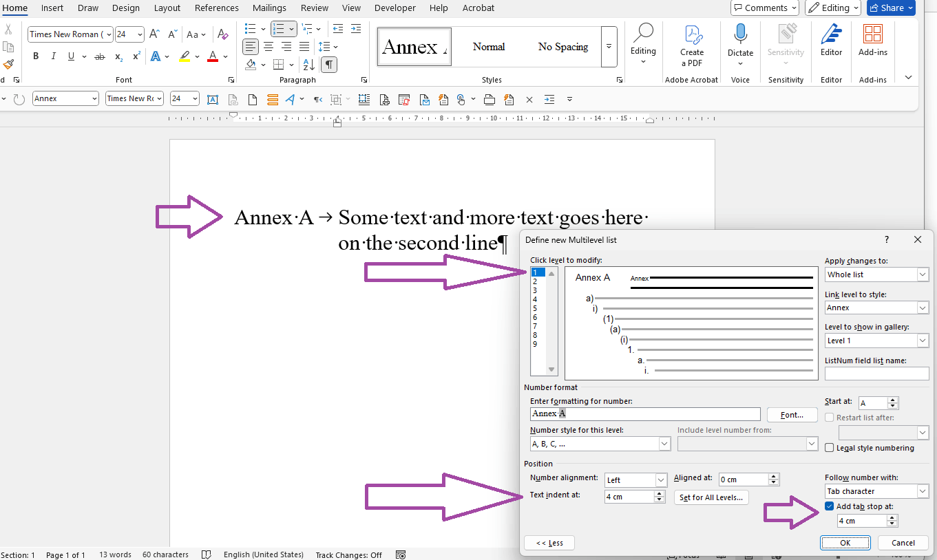Image resolution: width=937 pixels, height=560 pixels.
Task: Uncheck the Add tab stop at option
Action: (829, 506)
